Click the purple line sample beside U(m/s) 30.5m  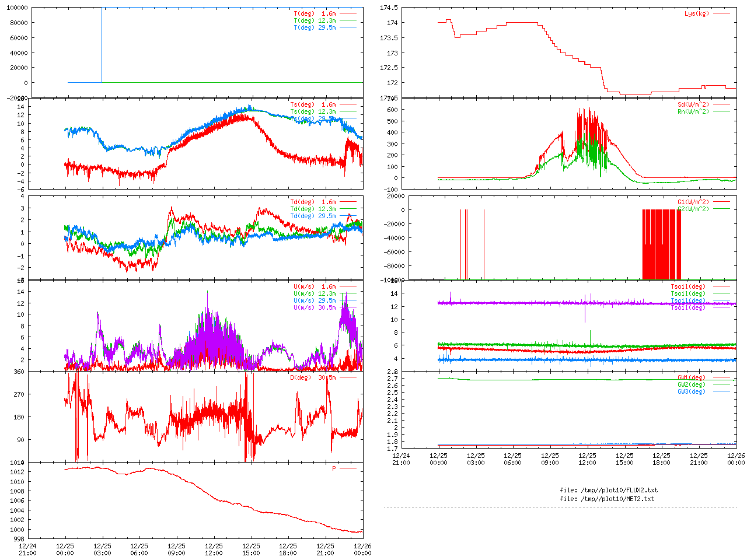click(347, 307)
